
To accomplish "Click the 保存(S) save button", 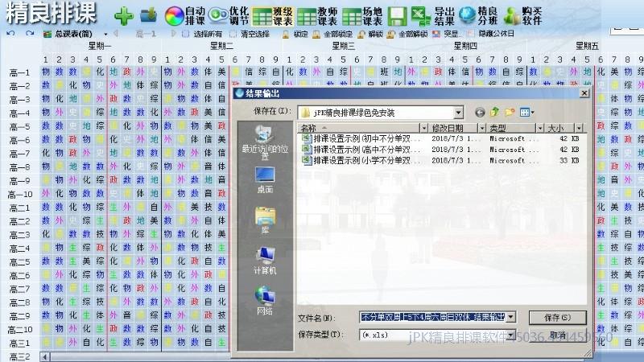I will 557,317.
